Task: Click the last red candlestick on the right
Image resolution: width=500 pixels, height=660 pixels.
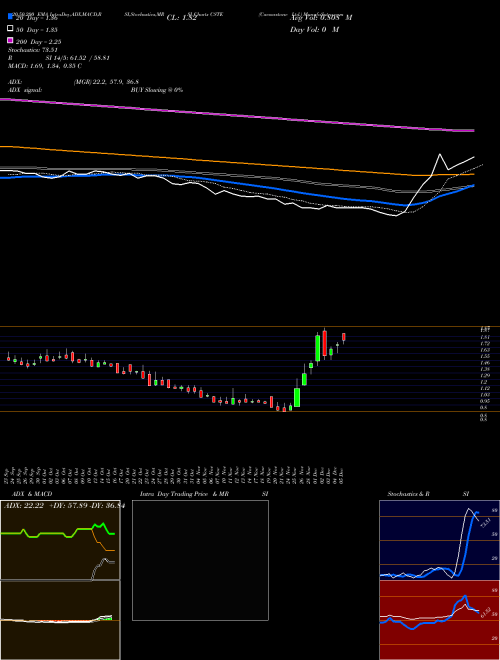Action: point(344,338)
